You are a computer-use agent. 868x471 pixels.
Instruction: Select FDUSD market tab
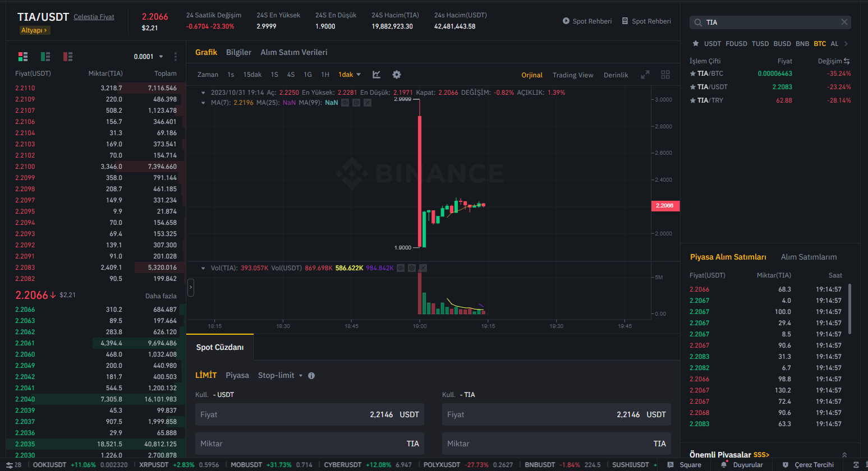coord(736,44)
